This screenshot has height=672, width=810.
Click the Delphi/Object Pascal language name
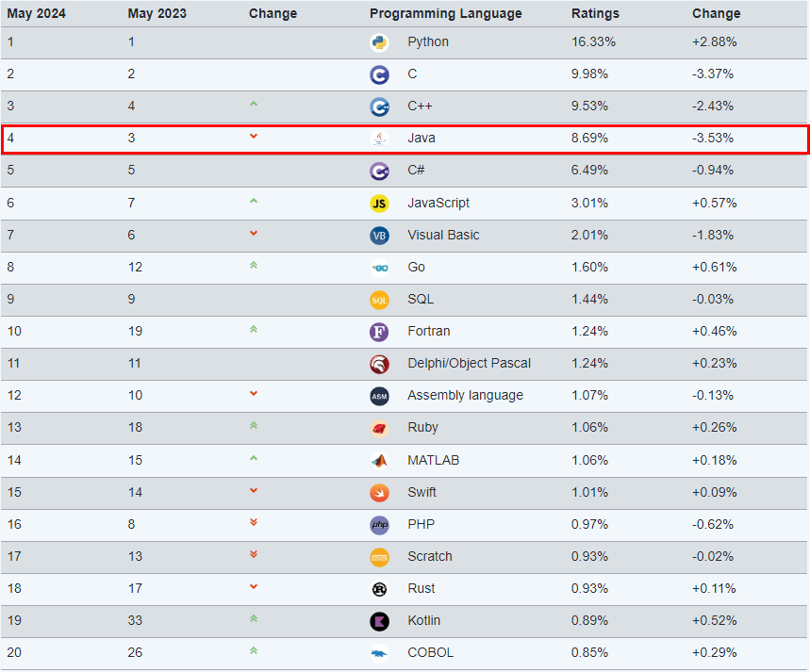click(469, 363)
